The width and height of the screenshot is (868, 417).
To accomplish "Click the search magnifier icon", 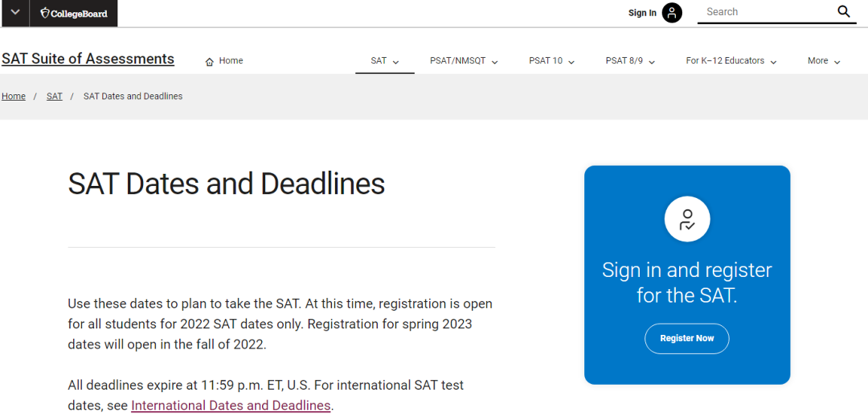I will 843,11.
